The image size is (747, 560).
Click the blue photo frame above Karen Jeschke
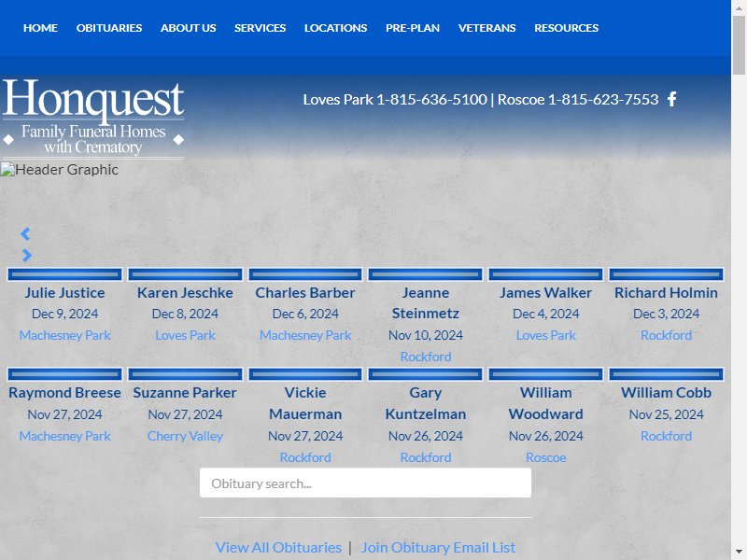pos(185,274)
